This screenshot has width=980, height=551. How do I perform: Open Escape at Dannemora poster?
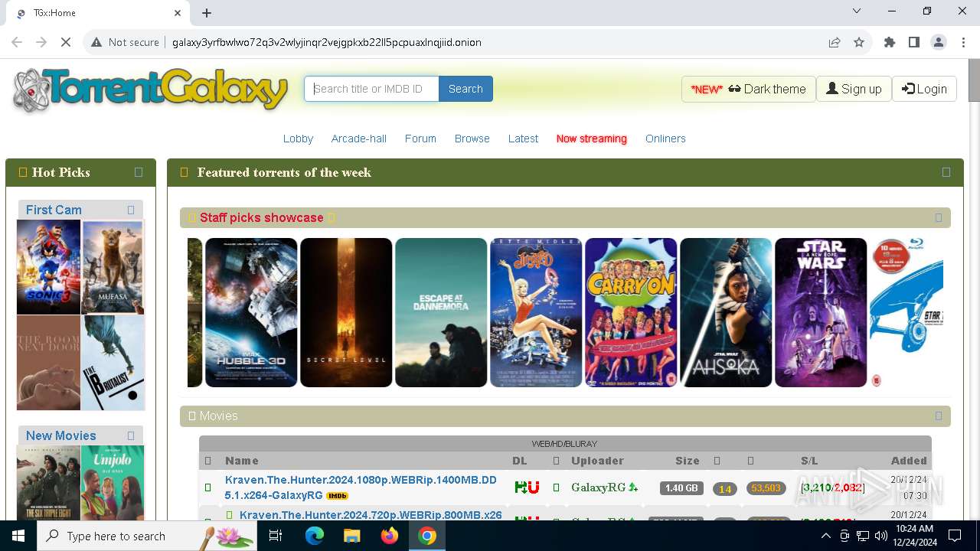coord(441,312)
